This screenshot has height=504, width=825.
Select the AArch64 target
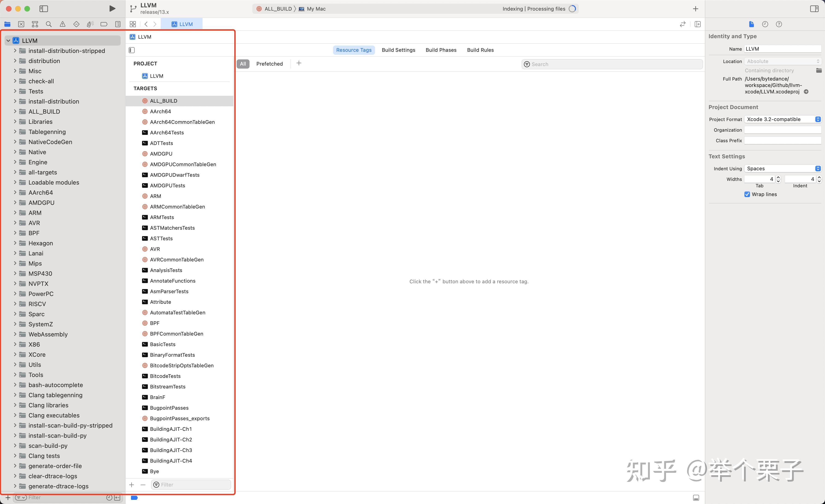tap(160, 111)
